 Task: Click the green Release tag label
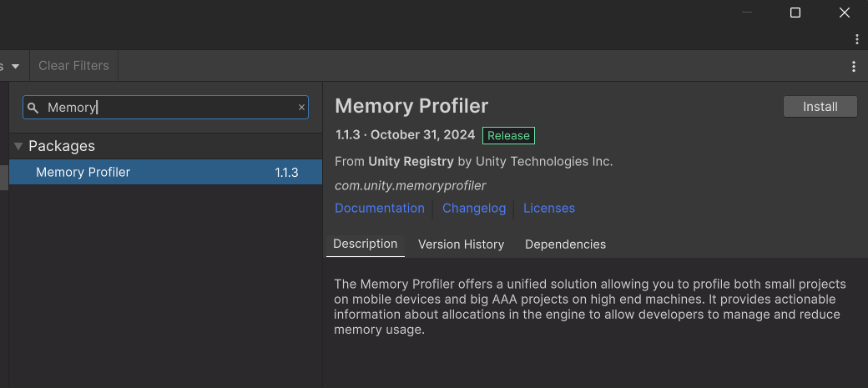point(508,135)
